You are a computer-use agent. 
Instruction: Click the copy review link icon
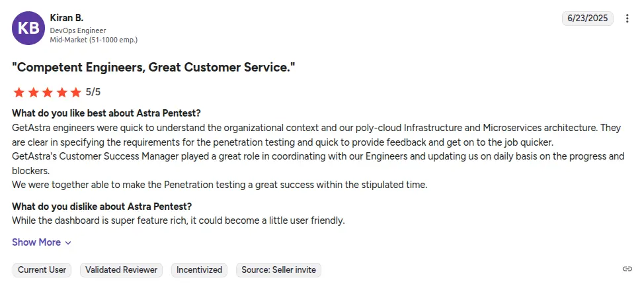627,269
